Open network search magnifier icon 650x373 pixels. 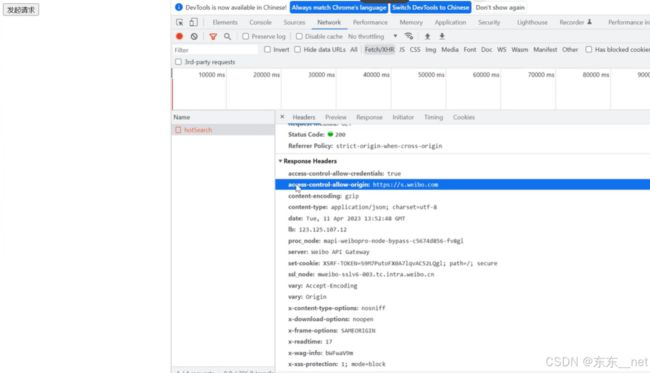point(227,36)
